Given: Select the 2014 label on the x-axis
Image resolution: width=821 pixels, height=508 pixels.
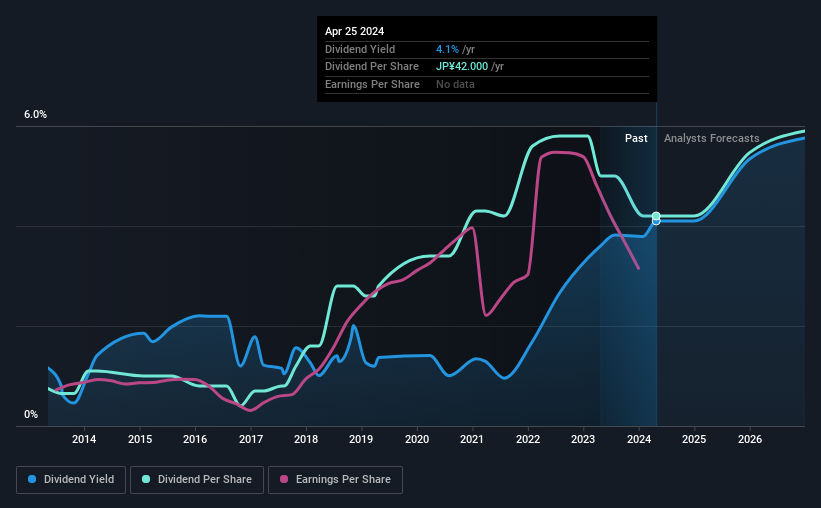Looking at the screenshot, I should click(84, 439).
